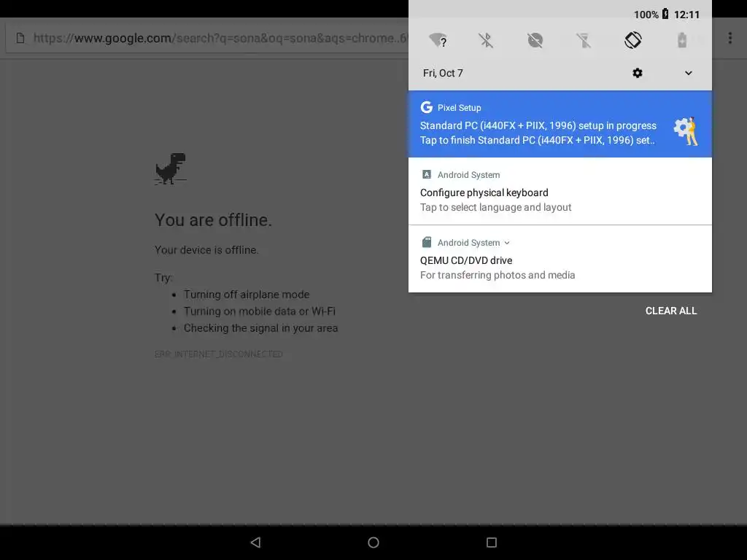This screenshot has width=747, height=560.
Task: Toggle the Wi-Fi quick setting
Action: 438,40
